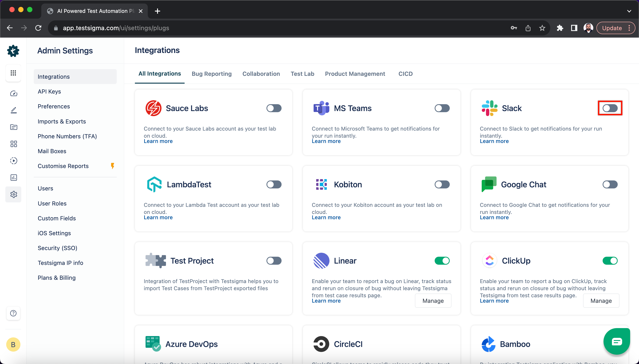Click the Test Project puzzle logo

pos(155,260)
